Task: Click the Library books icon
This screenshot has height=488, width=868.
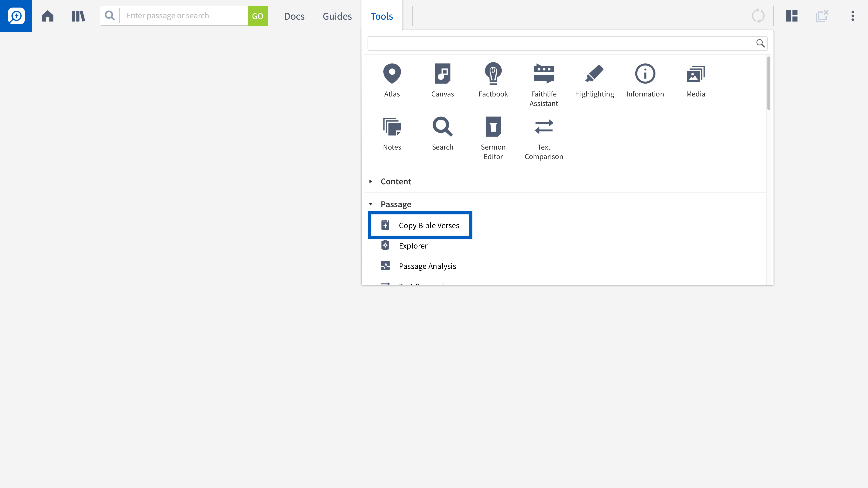Action: pos(78,16)
